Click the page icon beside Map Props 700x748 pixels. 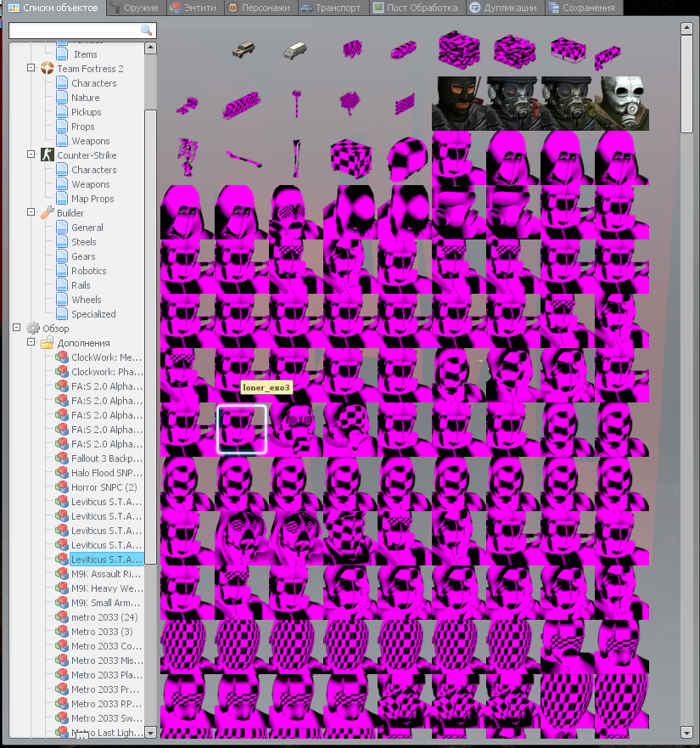[61, 199]
